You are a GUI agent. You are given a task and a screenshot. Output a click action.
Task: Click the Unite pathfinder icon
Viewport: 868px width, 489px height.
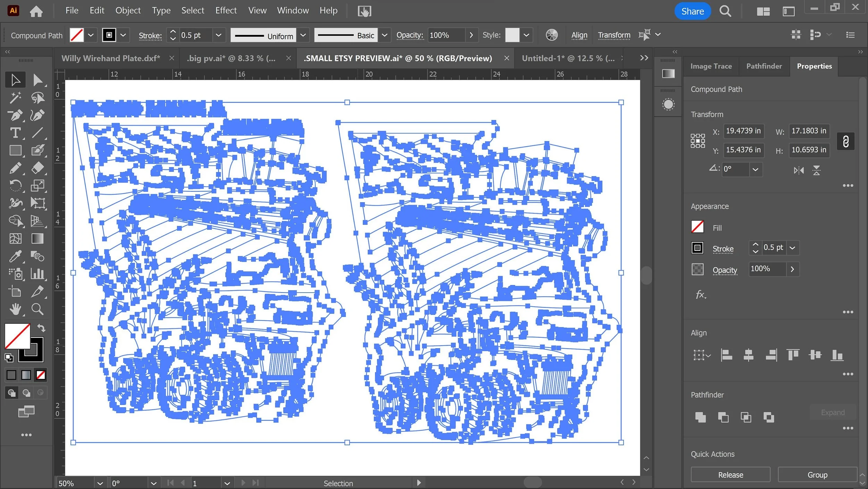(x=700, y=417)
